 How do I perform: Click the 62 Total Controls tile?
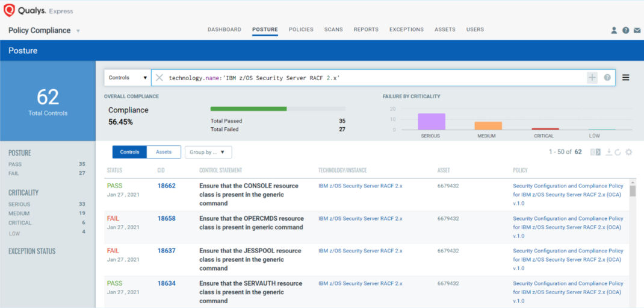(x=48, y=101)
